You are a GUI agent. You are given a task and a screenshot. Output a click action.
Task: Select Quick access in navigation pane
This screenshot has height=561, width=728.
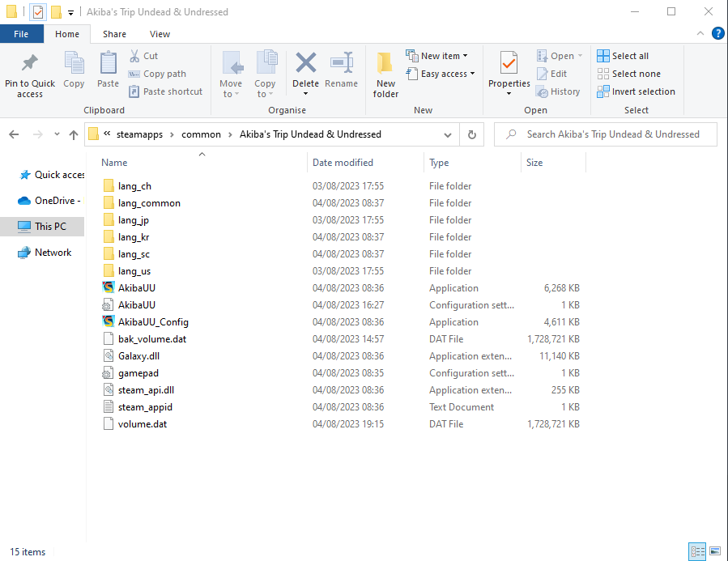click(x=52, y=175)
